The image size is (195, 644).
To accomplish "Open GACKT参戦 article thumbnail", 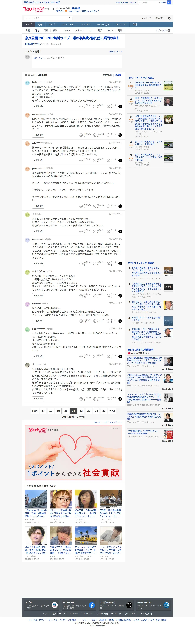I will 36,536.
